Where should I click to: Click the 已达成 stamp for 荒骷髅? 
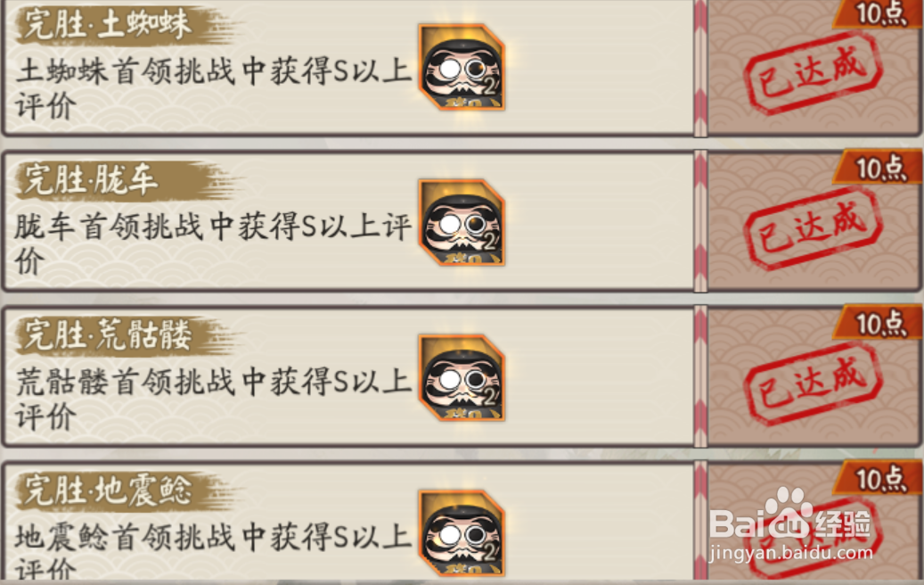pos(813,383)
